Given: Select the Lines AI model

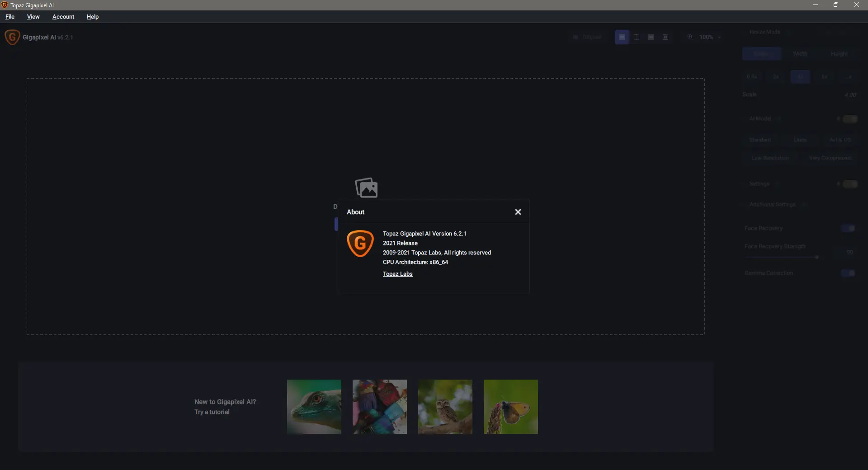Looking at the screenshot, I should click(800, 140).
